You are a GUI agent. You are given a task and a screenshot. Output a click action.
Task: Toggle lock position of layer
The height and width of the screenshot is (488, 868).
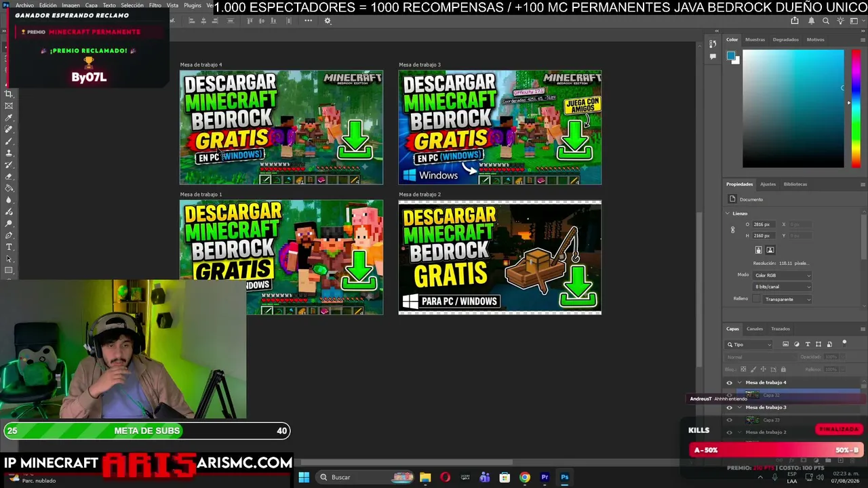(764, 369)
